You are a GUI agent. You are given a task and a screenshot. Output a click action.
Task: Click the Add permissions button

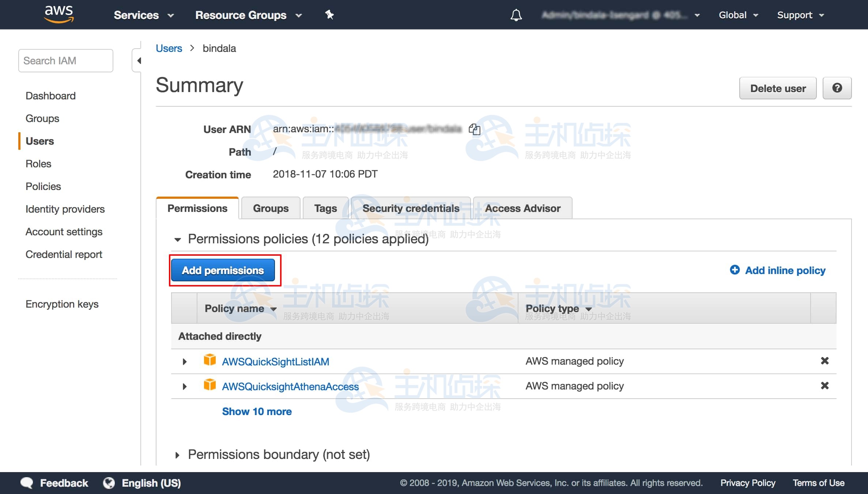click(223, 270)
